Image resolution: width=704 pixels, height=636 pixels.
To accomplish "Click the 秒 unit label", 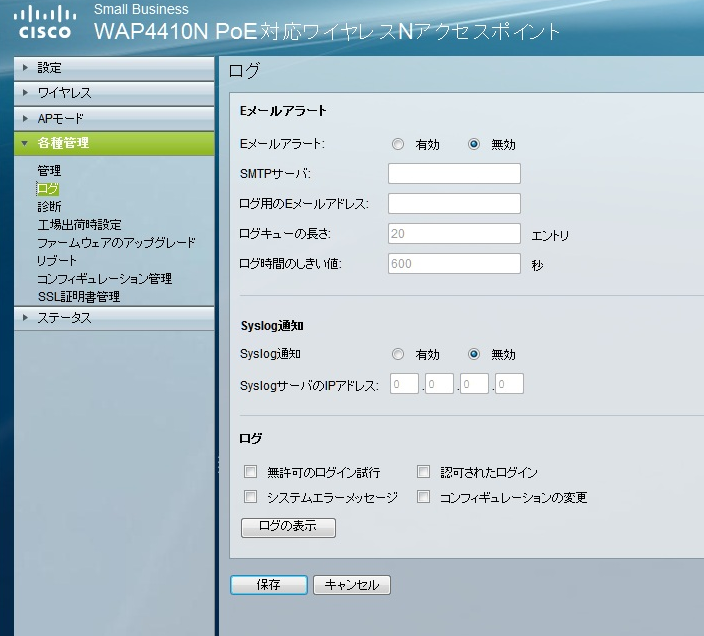I will (x=537, y=265).
